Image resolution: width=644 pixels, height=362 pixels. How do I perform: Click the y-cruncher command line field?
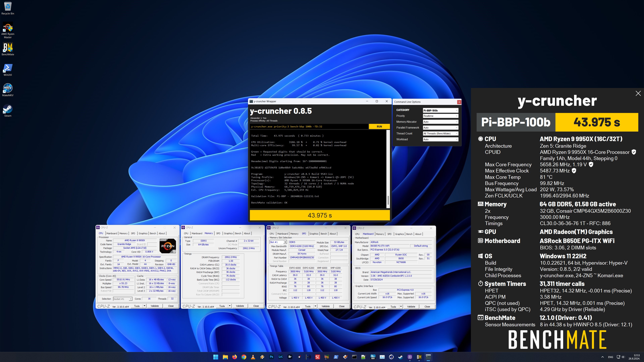tap(309, 127)
